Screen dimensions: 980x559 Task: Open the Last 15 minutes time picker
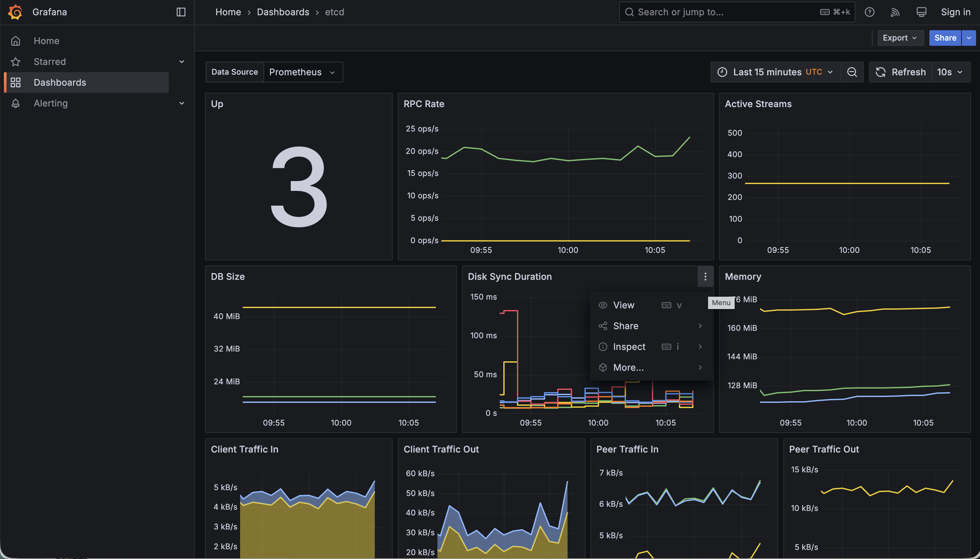click(x=776, y=72)
